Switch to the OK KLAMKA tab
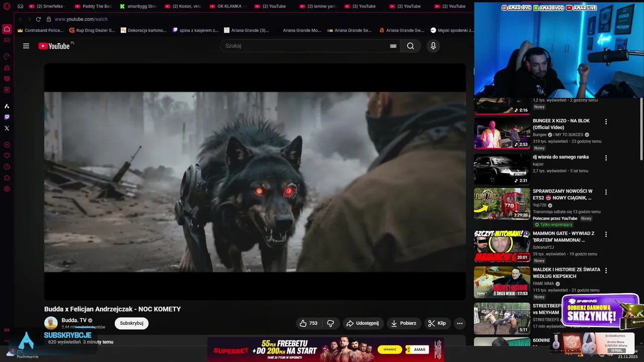 pos(228,7)
